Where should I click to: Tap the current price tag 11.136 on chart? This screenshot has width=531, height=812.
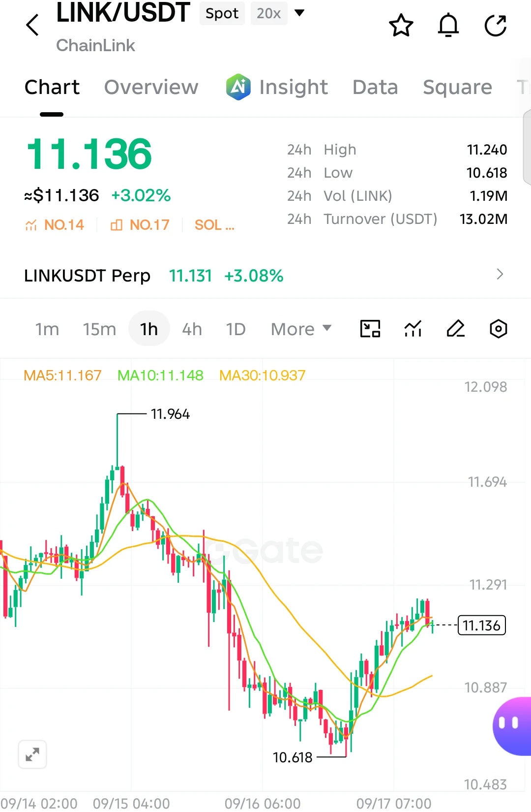pyautogui.click(x=481, y=625)
